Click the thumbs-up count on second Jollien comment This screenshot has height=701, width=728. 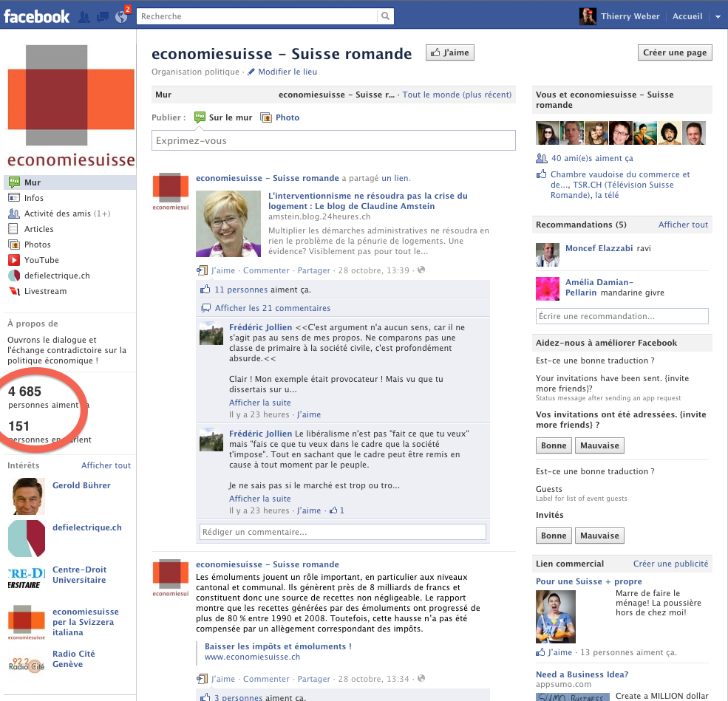[336, 510]
